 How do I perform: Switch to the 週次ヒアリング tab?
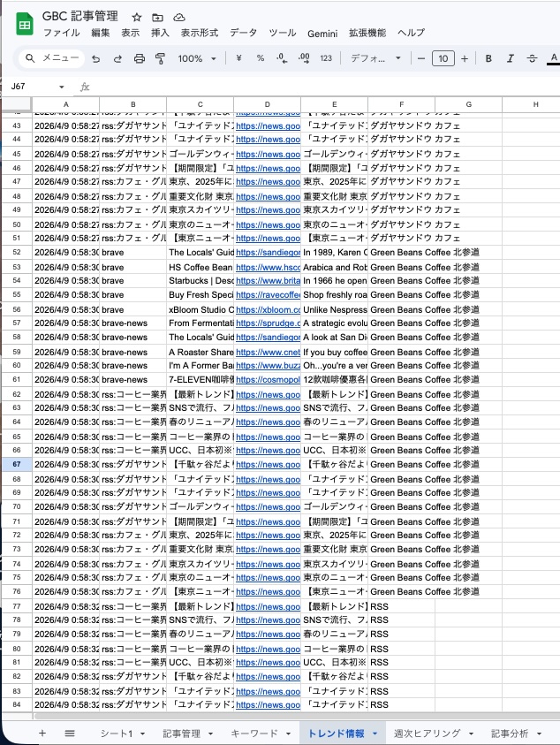427,734
